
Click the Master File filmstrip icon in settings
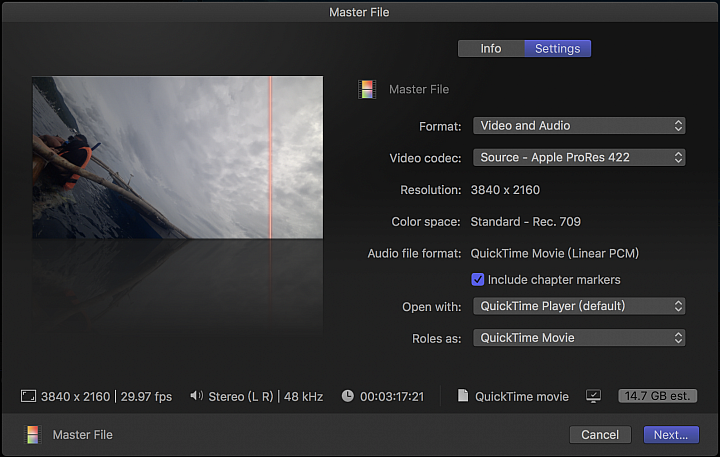pyautogui.click(x=367, y=89)
